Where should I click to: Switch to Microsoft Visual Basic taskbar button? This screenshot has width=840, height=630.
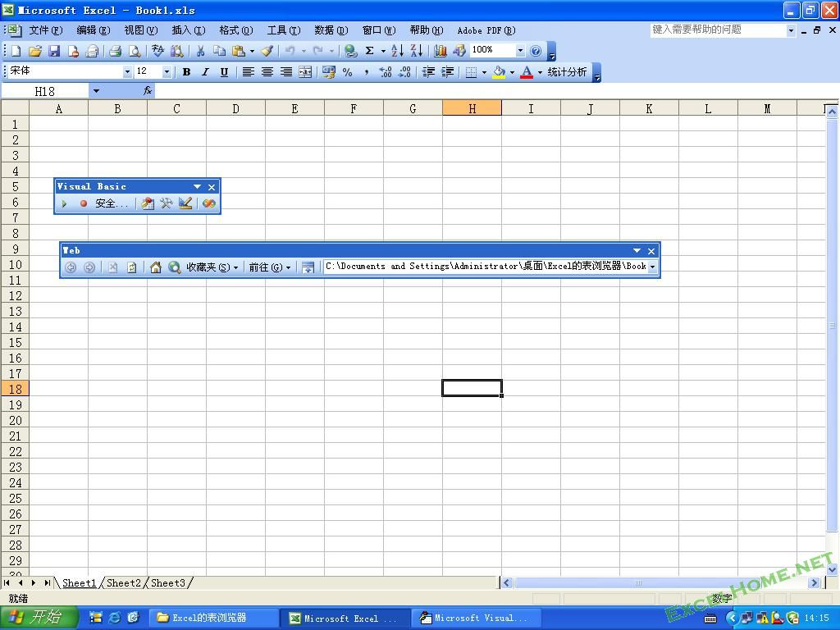(x=478, y=619)
